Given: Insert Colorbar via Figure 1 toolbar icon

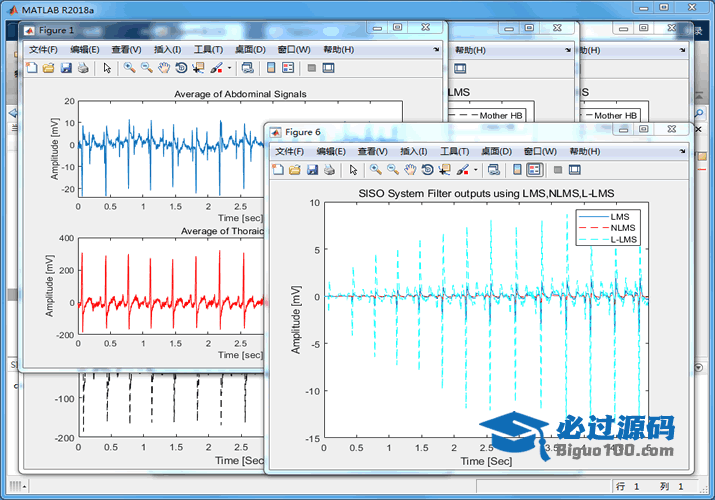Looking at the screenshot, I should pos(271,68).
